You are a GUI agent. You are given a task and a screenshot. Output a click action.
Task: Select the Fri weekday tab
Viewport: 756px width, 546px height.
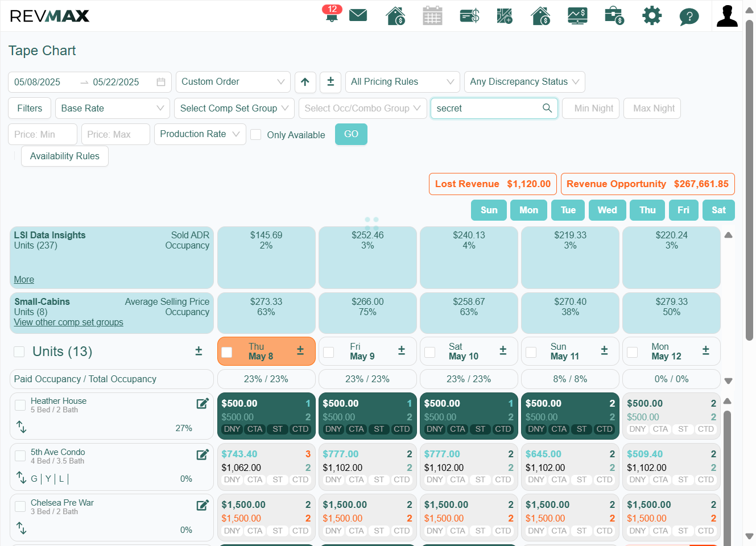click(x=683, y=210)
